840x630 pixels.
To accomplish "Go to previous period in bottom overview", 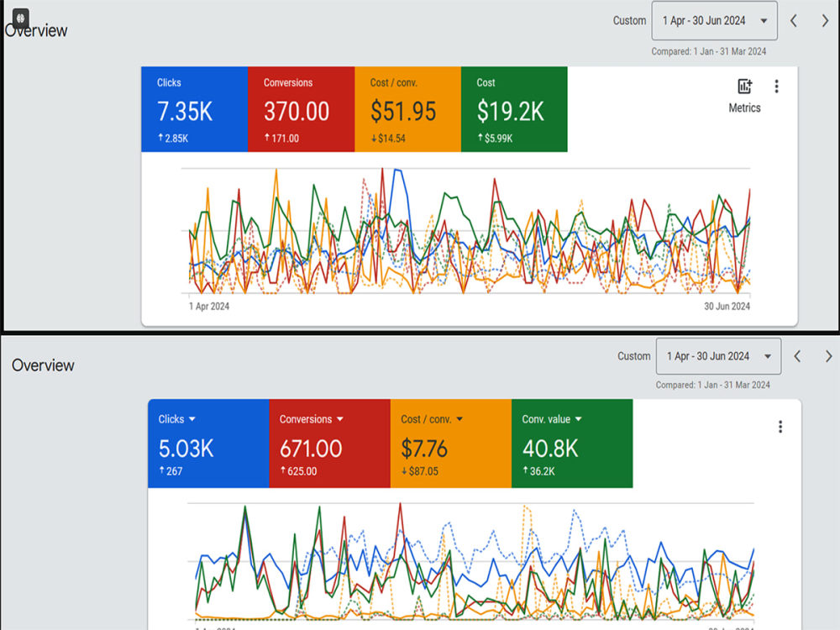I will [797, 356].
